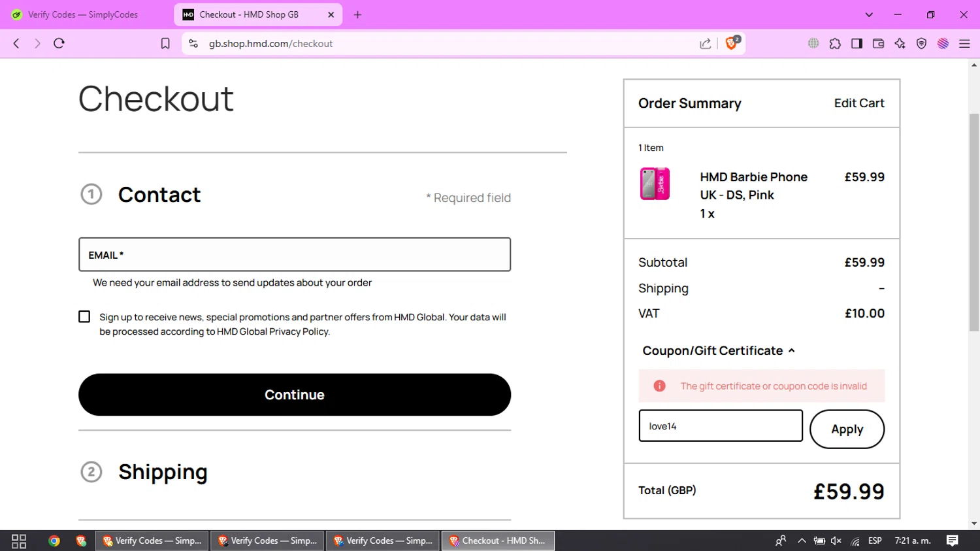Image resolution: width=980 pixels, height=551 pixels.
Task: Switch to the third Verify Codes taskbar window
Action: pos(383,541)
